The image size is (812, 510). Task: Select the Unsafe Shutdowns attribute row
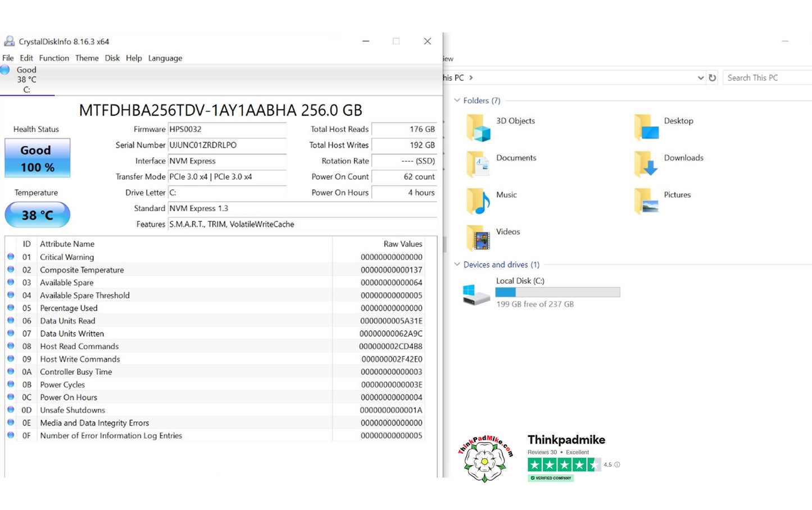tap(215, 410)
